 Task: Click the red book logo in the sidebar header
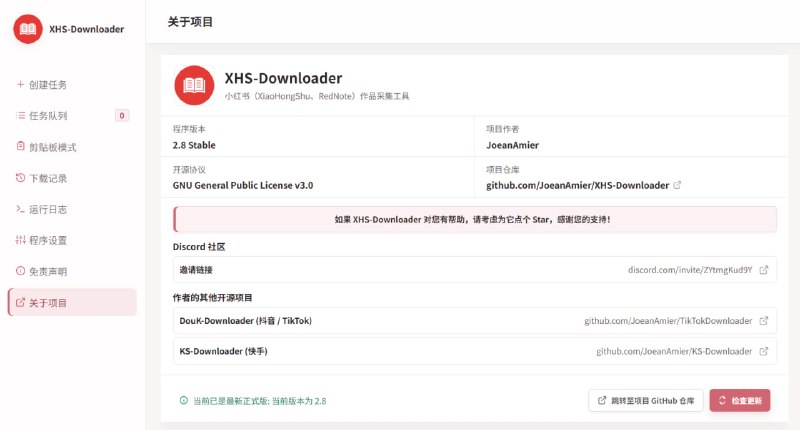pyautogui.click(x=28, y=29)
